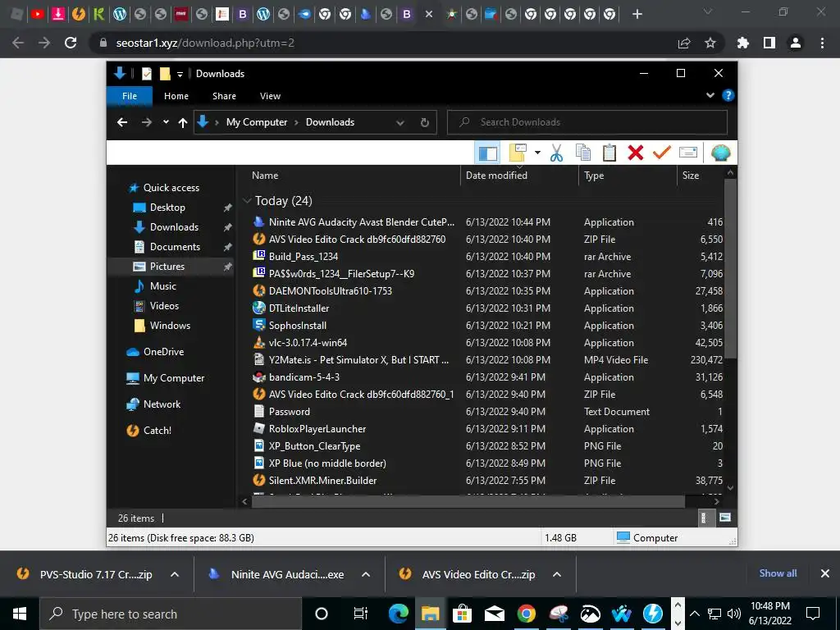The image size is (840, 630).
Task: Click the orange checkmark Rename icon
Action: (x=662, y=153)
